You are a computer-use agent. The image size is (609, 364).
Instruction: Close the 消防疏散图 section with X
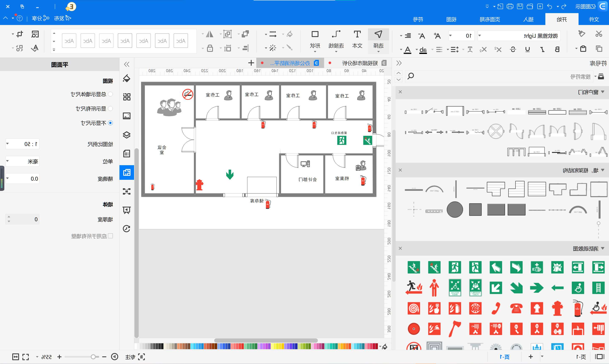pyautogui.click(x=400, y=249)
